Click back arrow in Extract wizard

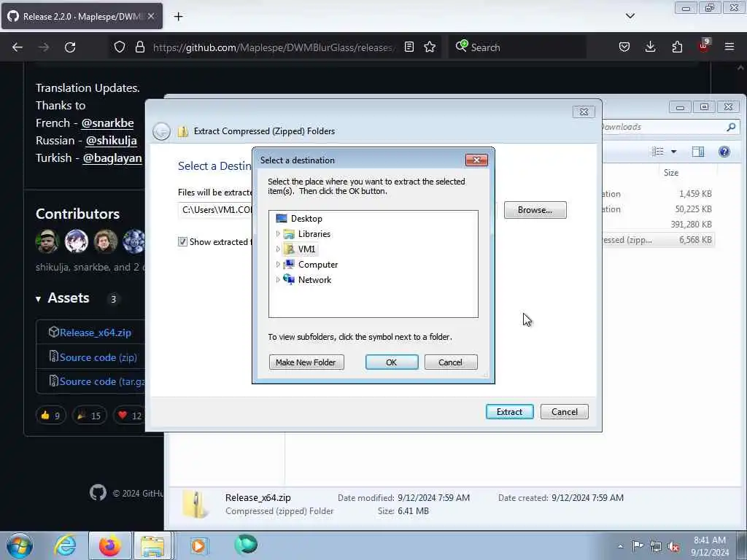click(161, 131)
